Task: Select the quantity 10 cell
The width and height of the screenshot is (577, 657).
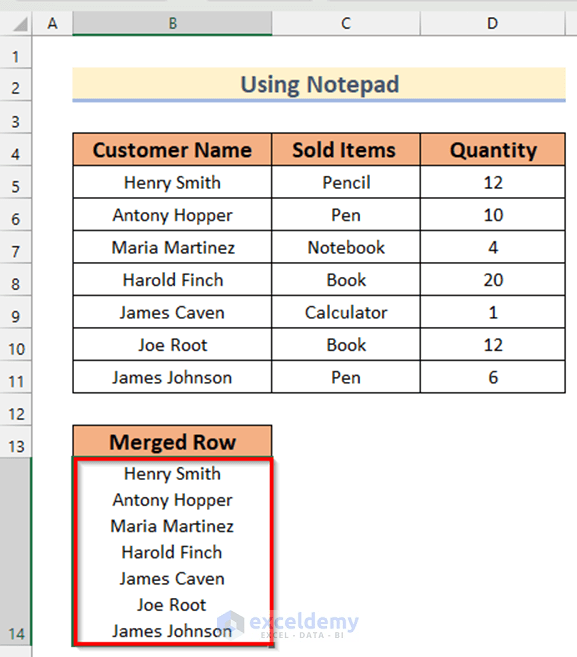Action: 493,215
